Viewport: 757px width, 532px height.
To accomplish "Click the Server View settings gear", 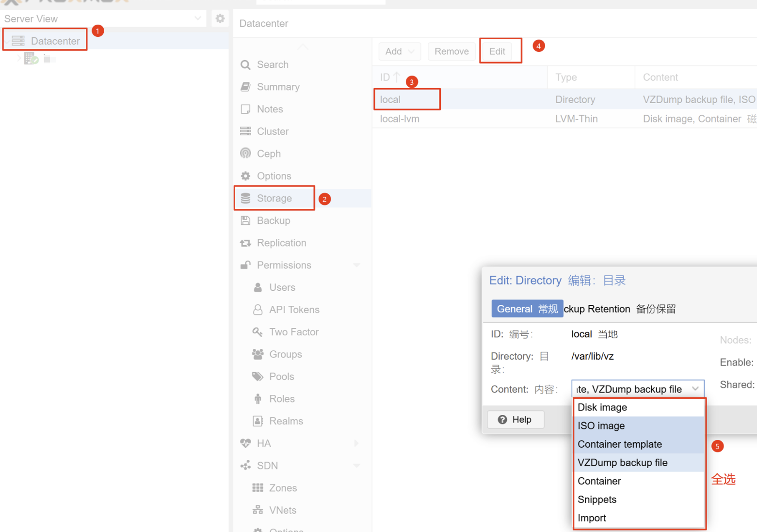I will (220, 18).
